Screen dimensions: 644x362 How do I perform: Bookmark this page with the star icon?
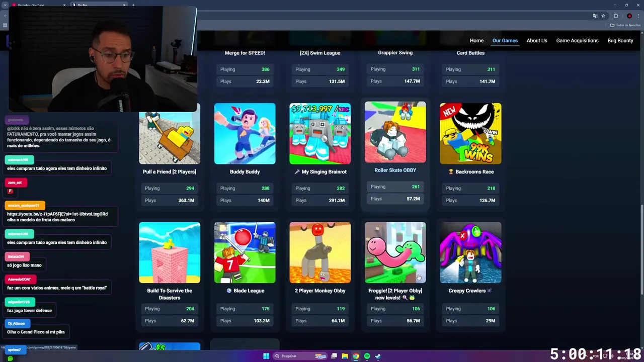coord(603,16)
